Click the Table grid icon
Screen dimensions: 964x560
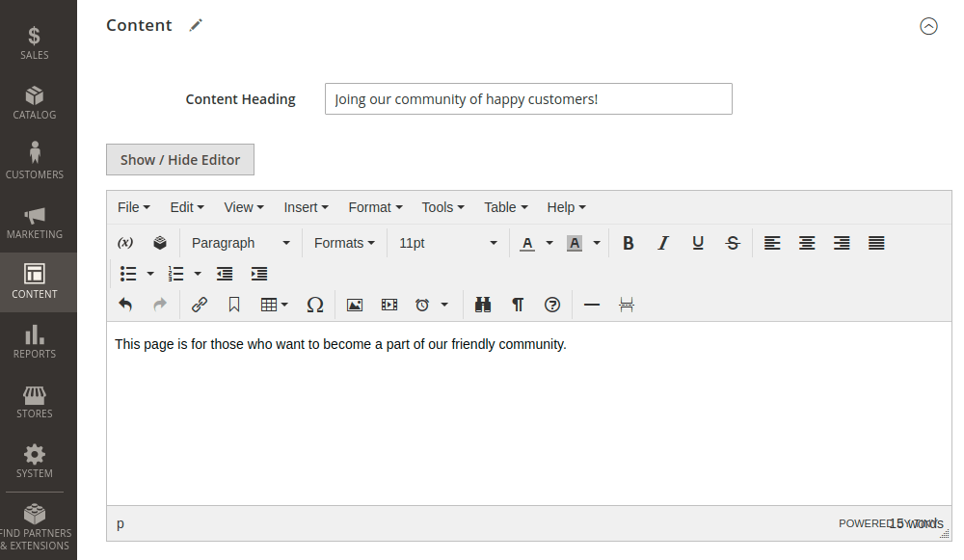[x=269, y=305]
